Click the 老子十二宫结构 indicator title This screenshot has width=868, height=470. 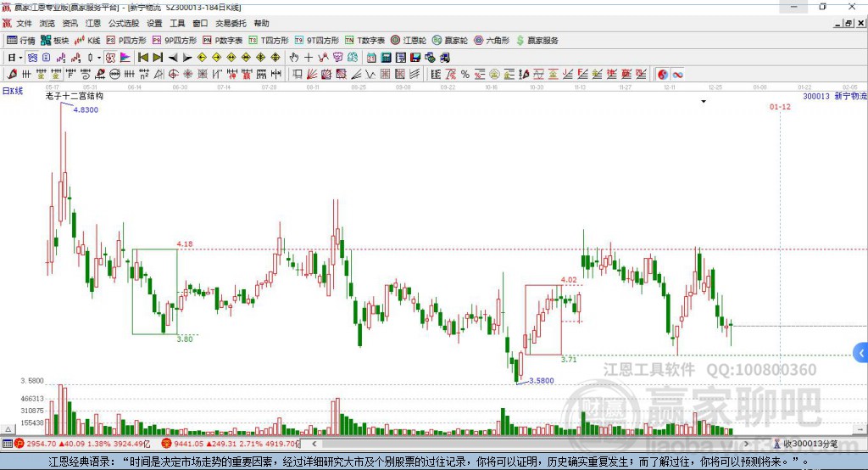tap(75, 96)
